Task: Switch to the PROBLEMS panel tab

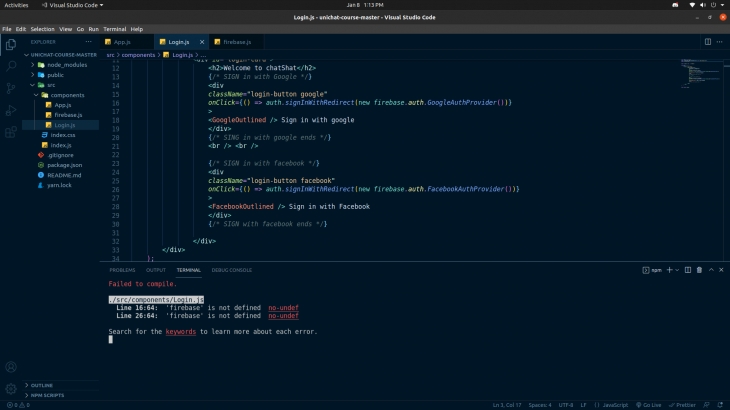Action: click(x=122, y=270)
